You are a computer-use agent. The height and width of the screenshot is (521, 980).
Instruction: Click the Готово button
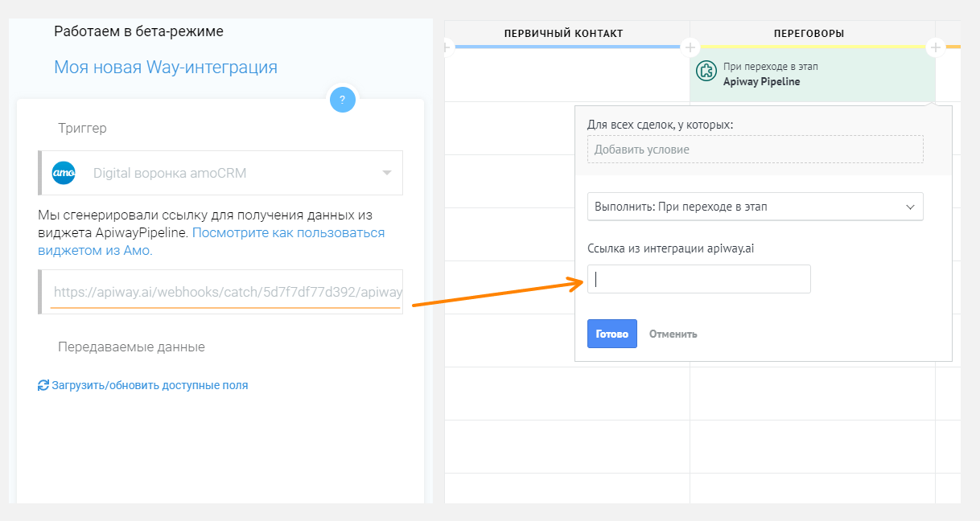[612, 334]
